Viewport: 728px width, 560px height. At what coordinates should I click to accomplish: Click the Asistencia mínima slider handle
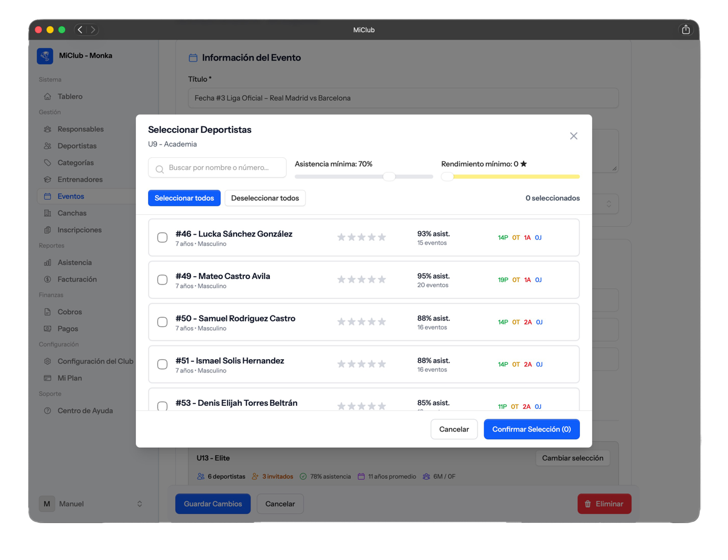click(389, 177)
